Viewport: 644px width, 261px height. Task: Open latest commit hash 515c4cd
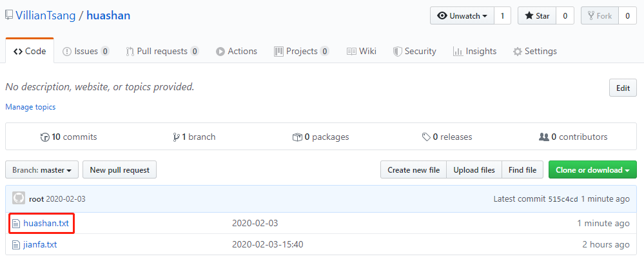point(563,199)
